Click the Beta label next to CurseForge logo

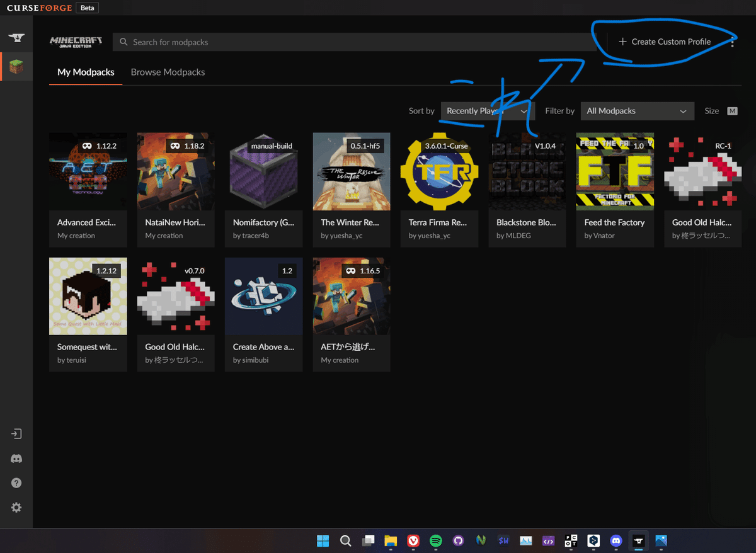87,7
